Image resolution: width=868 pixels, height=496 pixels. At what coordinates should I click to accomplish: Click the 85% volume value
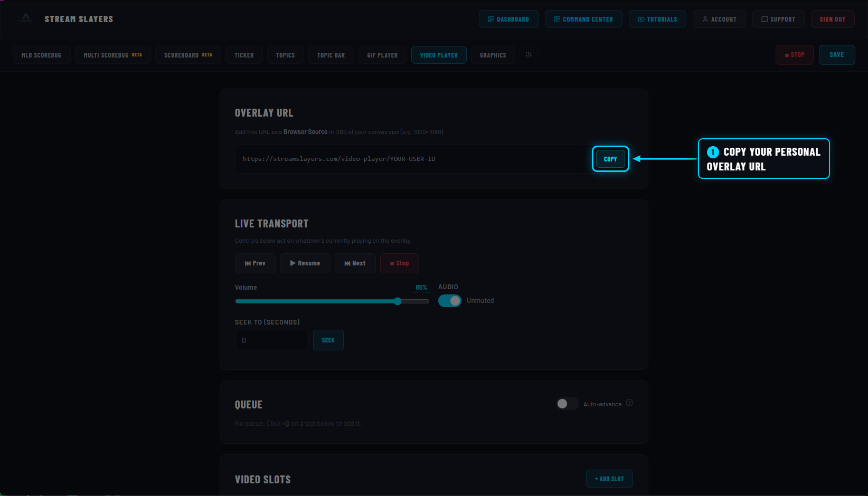(421, 288)
